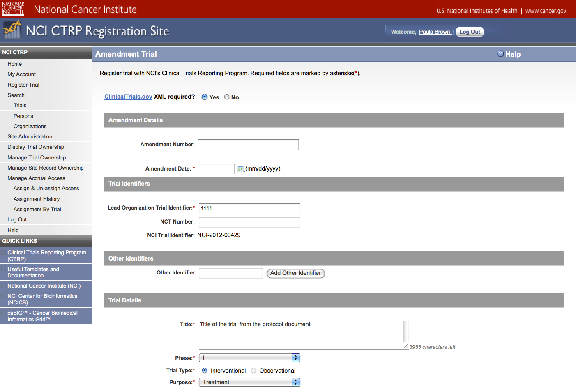Open the Amendment Date calendar picker
Image resolution: width=576 pixels, height=392 pixels.
coord(240,169)
